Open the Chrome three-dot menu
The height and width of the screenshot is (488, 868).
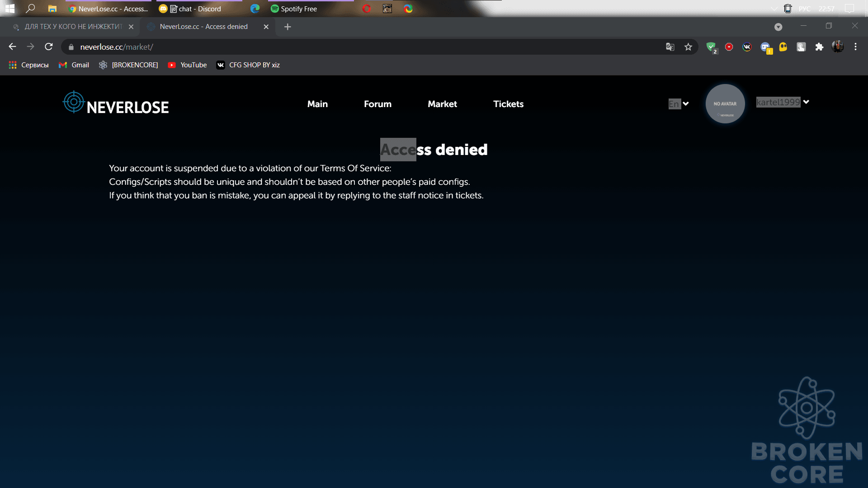pyautogui.click(x=855, y=47)
